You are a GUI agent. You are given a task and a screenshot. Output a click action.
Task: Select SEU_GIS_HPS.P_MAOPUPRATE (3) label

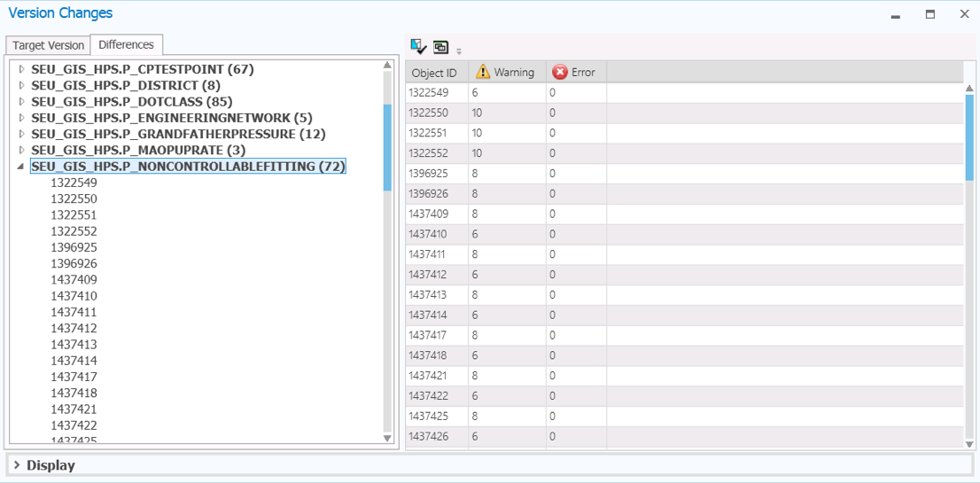click(x=138, y=150)
